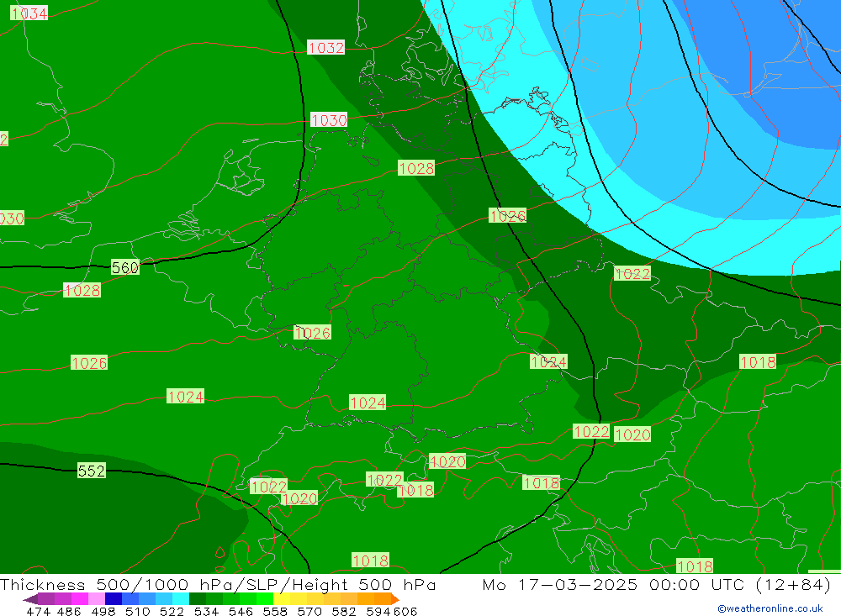Pick the brightest lime green legend swatch
The height and width of the screenshot is (616, 841).
(x=265, y=599)
